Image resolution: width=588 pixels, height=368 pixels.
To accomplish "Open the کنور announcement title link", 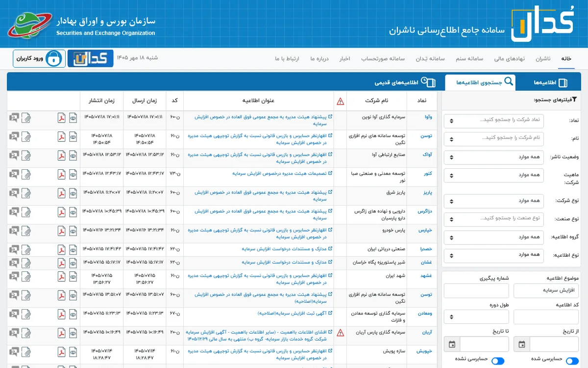I will click(282, 174).
